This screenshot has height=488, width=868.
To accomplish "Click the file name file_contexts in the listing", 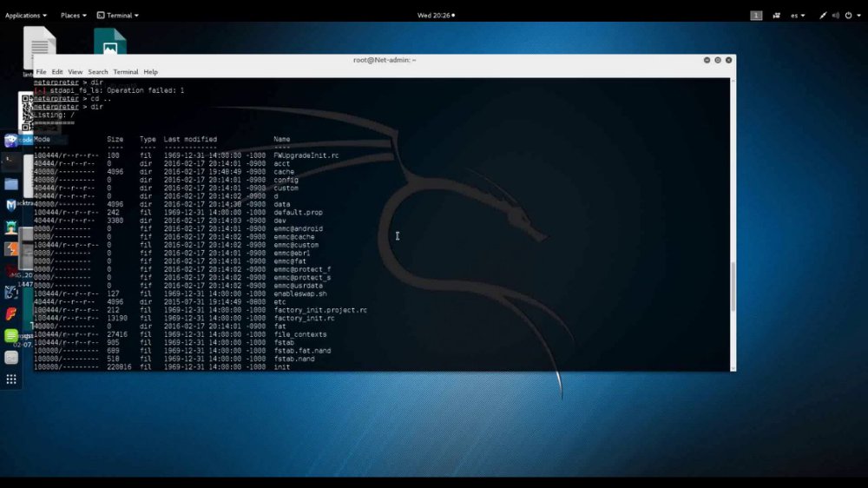I will click(300, 334).
